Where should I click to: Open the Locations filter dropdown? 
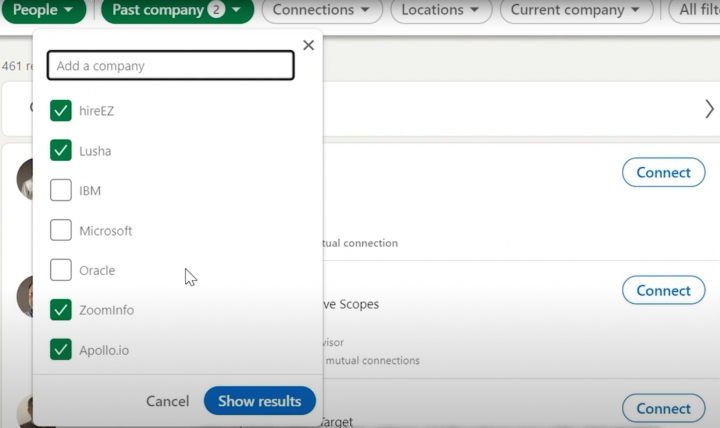click(440, 10)
